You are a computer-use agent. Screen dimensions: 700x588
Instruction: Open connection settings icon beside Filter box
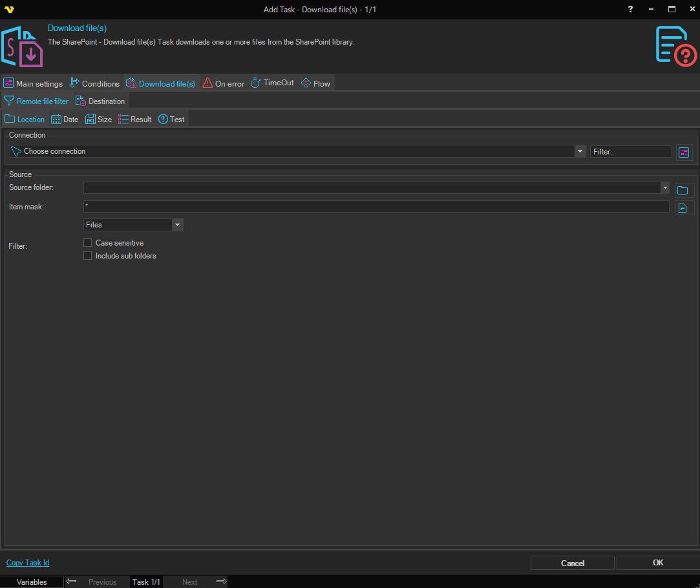tap(684, 152)
